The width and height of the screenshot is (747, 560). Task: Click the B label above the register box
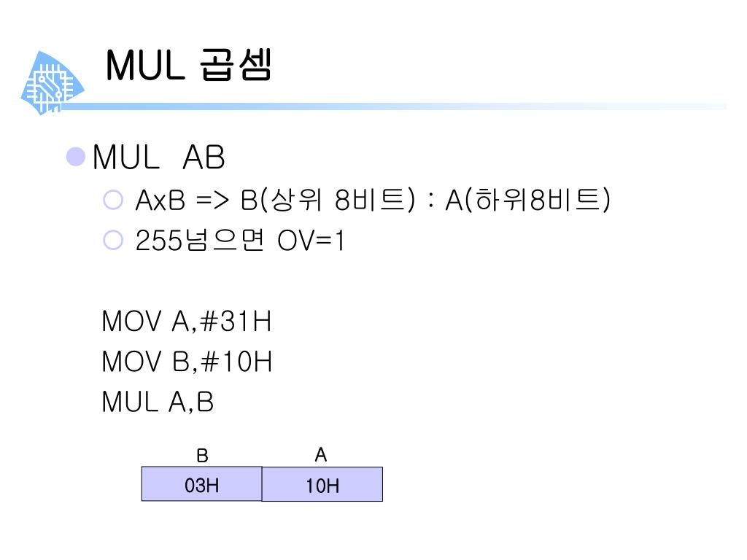point(202,456)
